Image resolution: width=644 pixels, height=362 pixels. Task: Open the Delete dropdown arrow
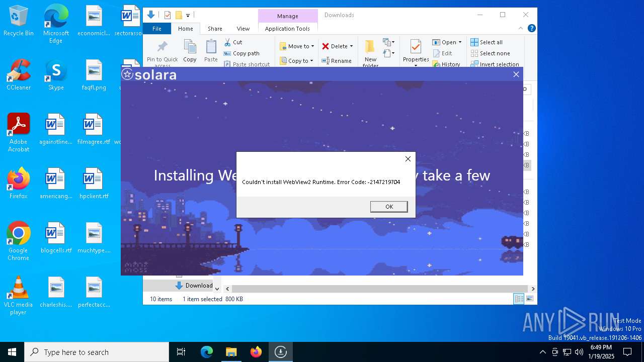point(351,46)
